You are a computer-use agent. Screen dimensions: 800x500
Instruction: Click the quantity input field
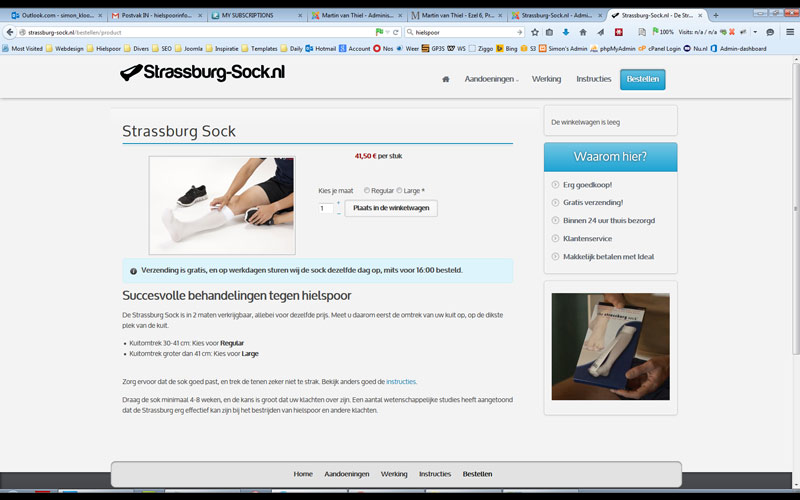[x=326, y=208]
